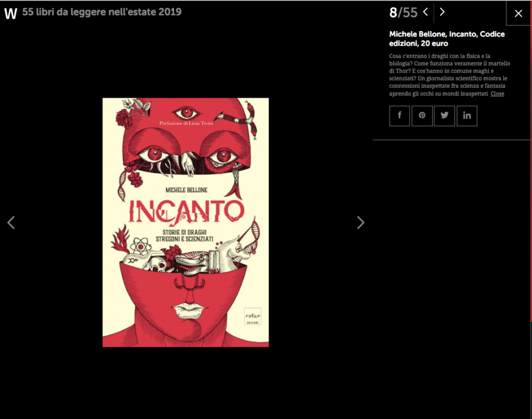
Task: Click the divider line under share icons
Action: coord(451,140)
